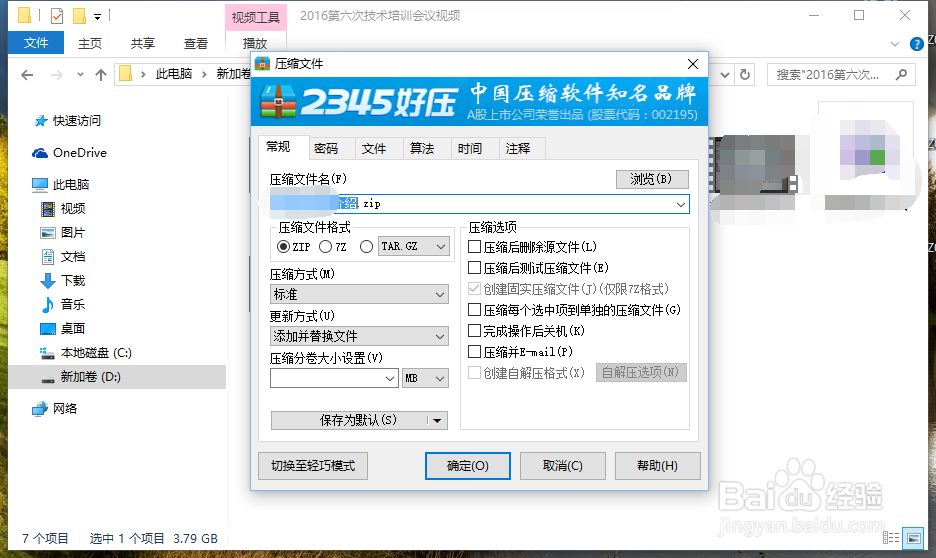Viewport: 936px width, 558px height.
Task: Open recent locations dropdown arrow
Action: [x=80, y=75]
